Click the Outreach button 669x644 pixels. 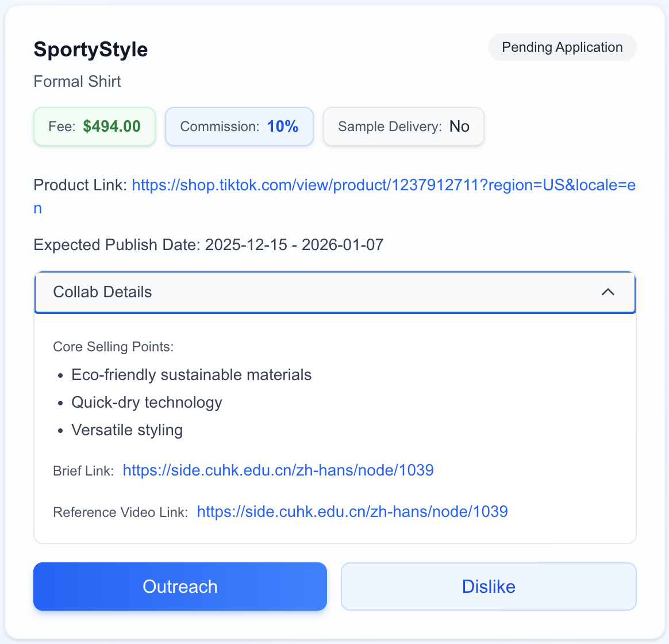(x=180, y=586)
